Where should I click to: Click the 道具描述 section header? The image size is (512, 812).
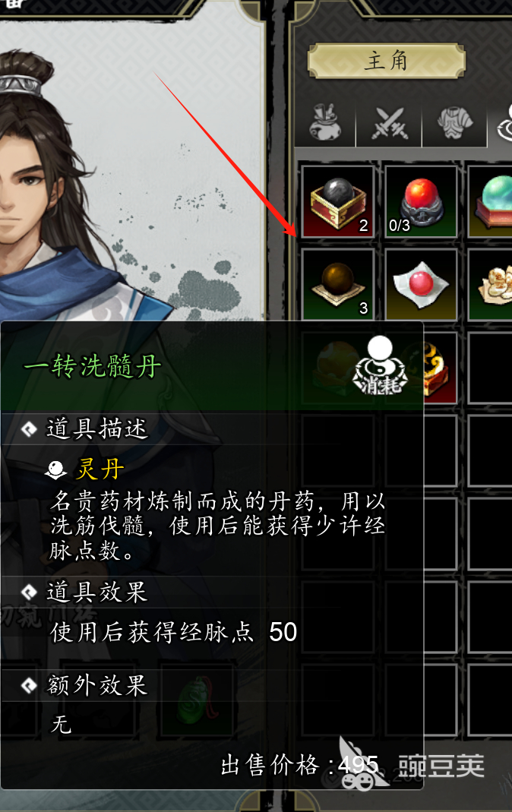[96, 428]
